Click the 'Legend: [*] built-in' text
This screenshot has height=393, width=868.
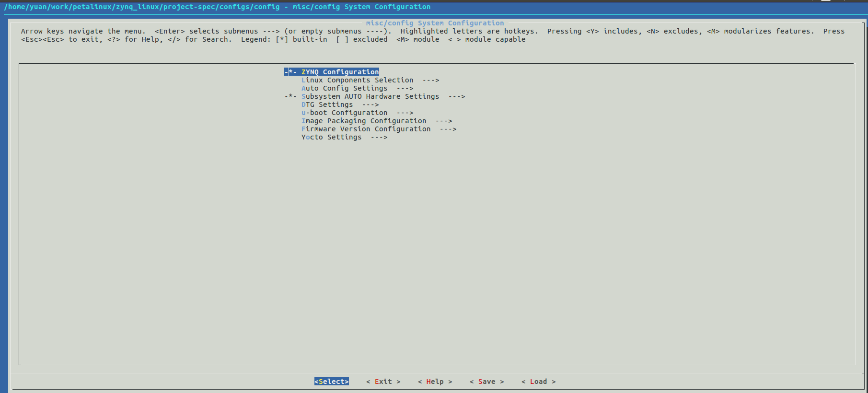tap(284, 39)
